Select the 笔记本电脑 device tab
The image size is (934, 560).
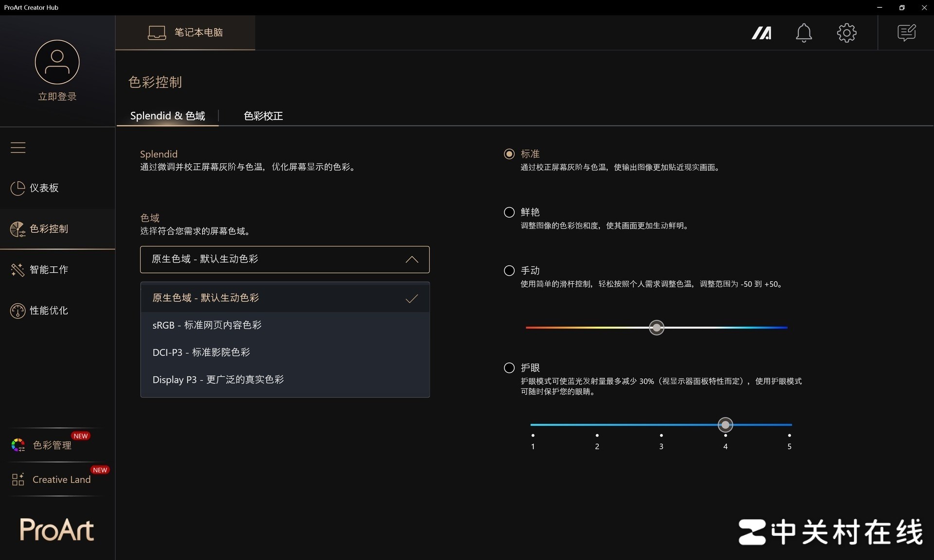pyautogui.click(x=185, y=33)
